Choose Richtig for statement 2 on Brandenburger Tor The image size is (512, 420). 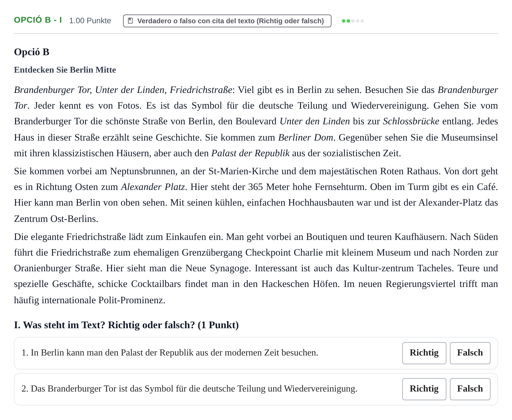[x=424, y=389]
